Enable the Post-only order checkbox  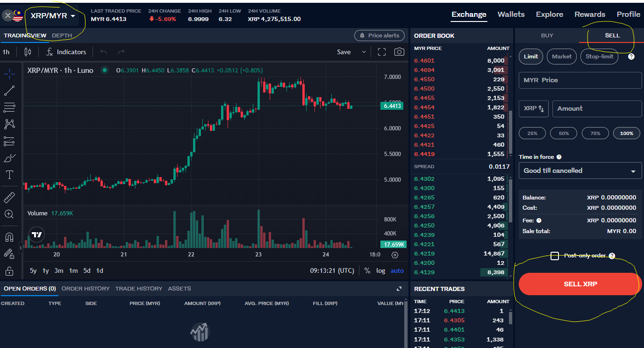tap(555, 256)
